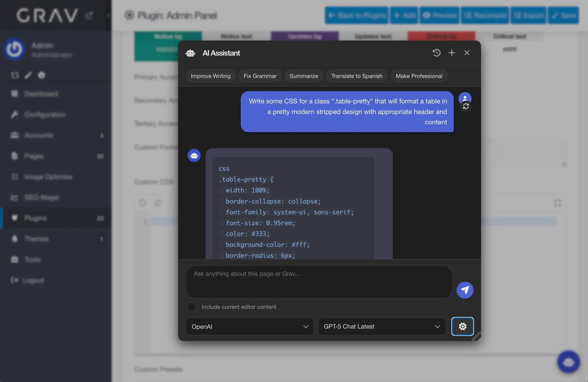Focus the Ask anything message field
Image resolution: width=588 pixels, height=382 pixels.
(x=319, y=281)
